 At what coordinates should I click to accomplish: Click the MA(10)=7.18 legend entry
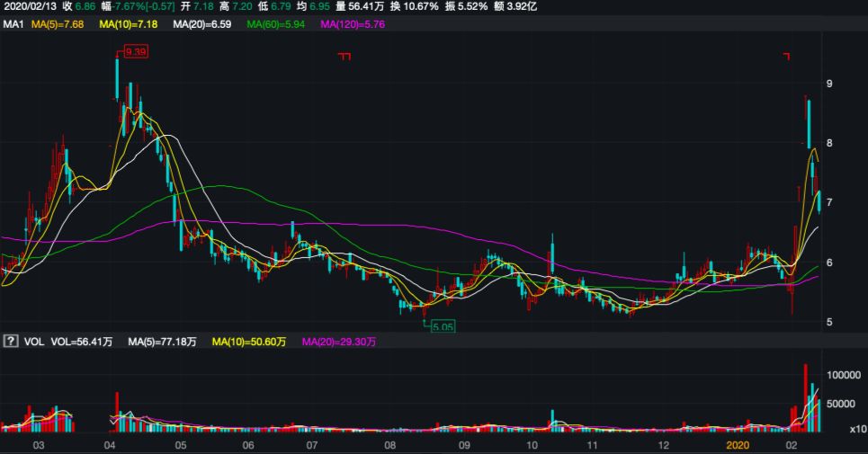click(129, 23)
